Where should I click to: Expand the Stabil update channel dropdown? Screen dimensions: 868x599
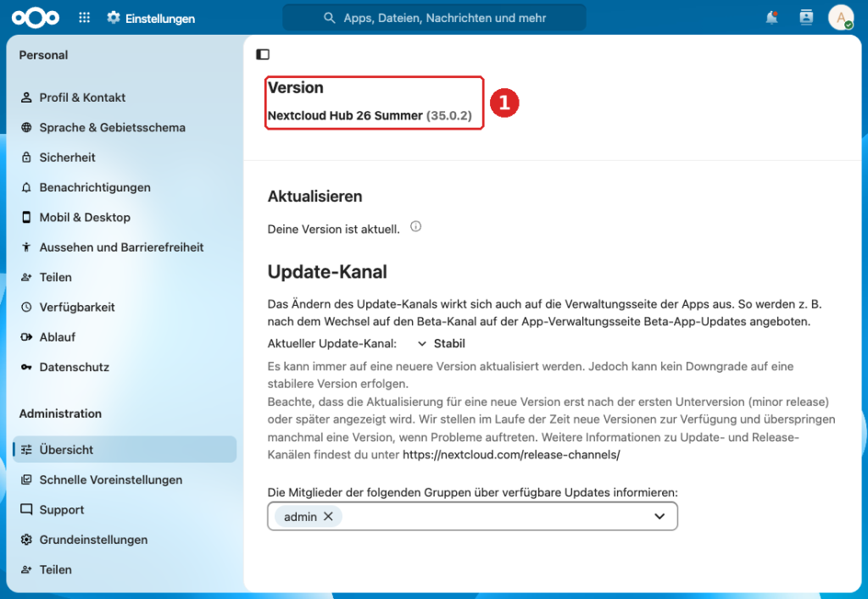(x=441, y=343)
